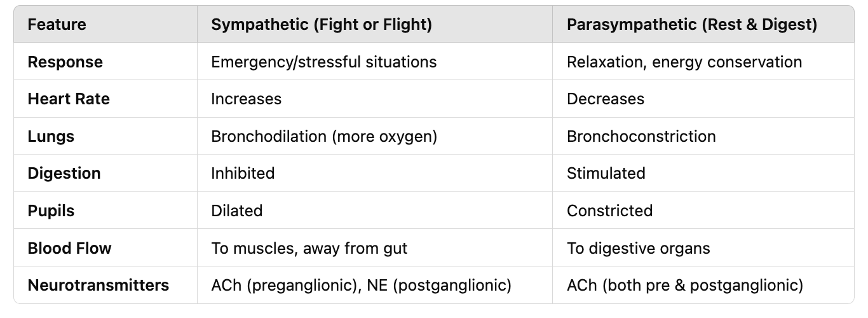Click the ACh (preganglionic), NE (postganglionic) cell
Viewport: 868px width, 318px height.
pos(362,286)
